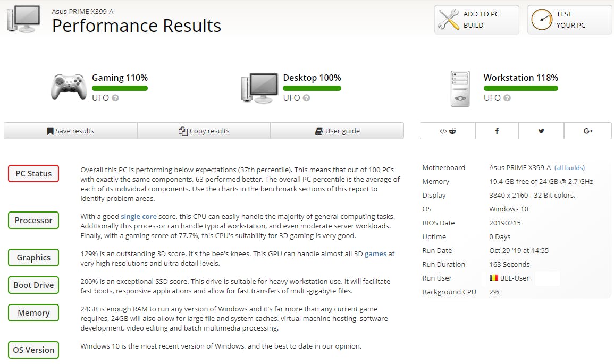Open the help question mark beside Workstation UFO
The width and height of the screenshot is (614, 364).
tap(507, 98)
